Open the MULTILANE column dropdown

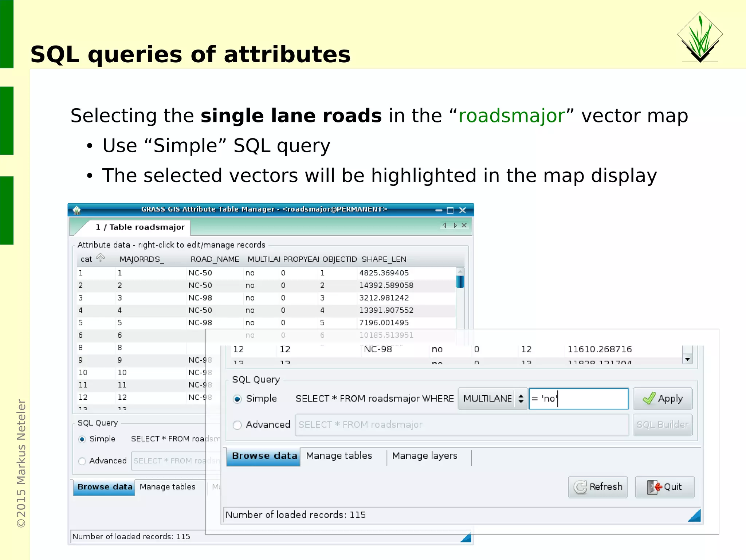(492, 399)
